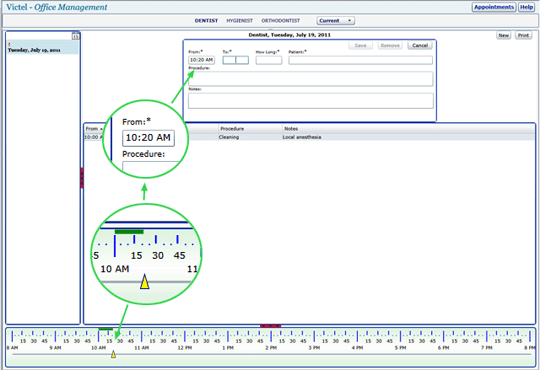Viewport: 540px width, 370px height.
Task: Select Tuesday, July 19, 2011 in date list
Action: (43, 50)
